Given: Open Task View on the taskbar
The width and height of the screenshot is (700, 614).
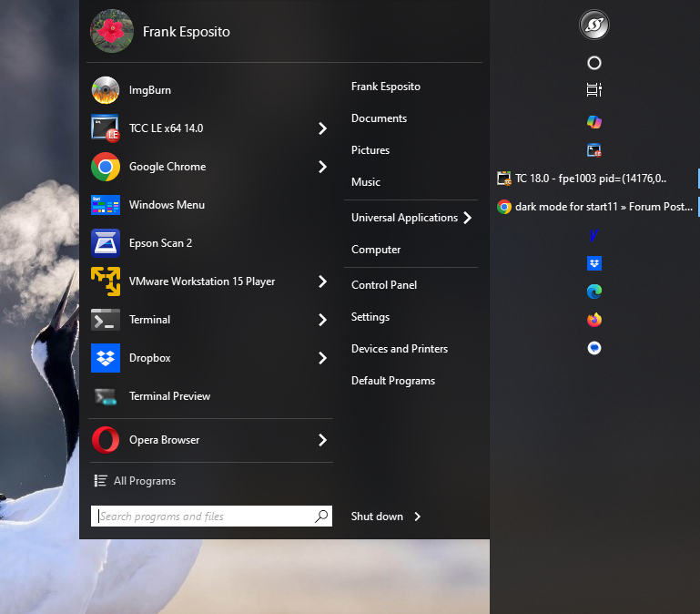Looking at the screenshot, I should [x=594, y=90].
